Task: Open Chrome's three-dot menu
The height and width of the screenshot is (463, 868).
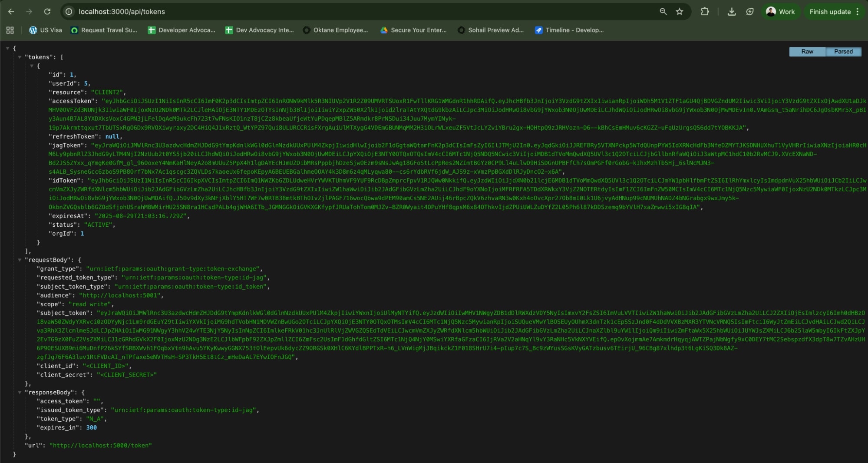Action: [x=858, y=12]
